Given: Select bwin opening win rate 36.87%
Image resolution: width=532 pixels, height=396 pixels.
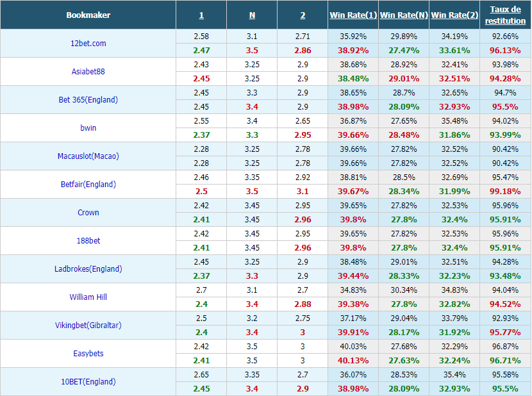Looking at the screenshot, I should pyautogui.click(x=353, y=121).
